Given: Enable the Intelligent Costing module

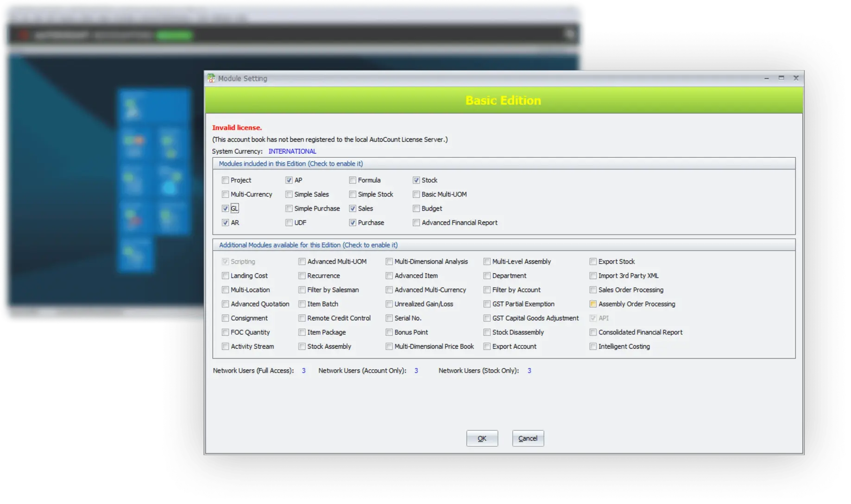Looking at the screenshot, I should [593, 346].
